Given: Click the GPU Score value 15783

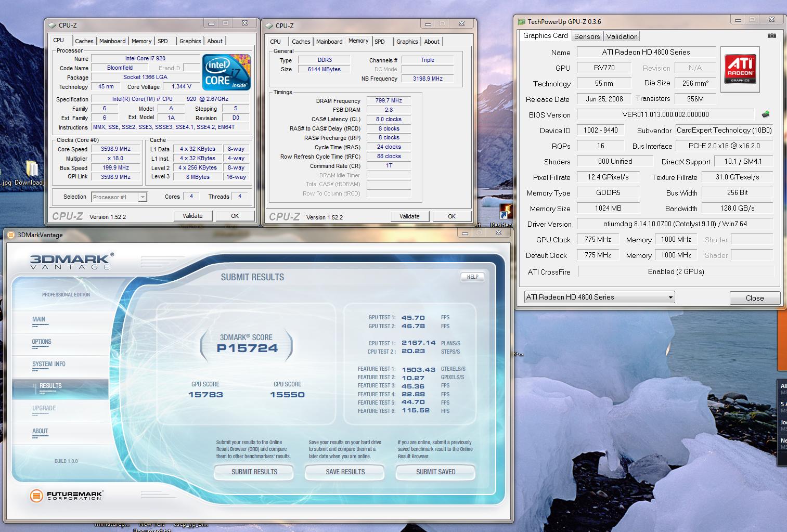Looking at the screenshot, I should point(205,395).
